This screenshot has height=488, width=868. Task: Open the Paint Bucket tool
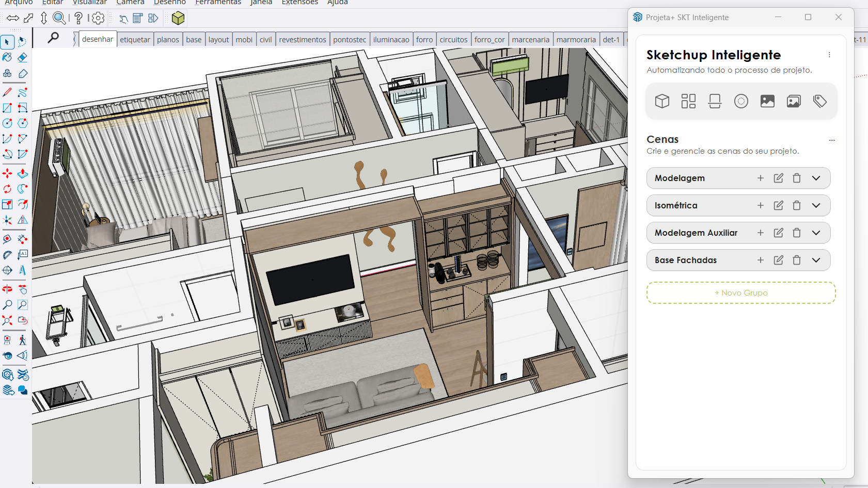(7, 57)
